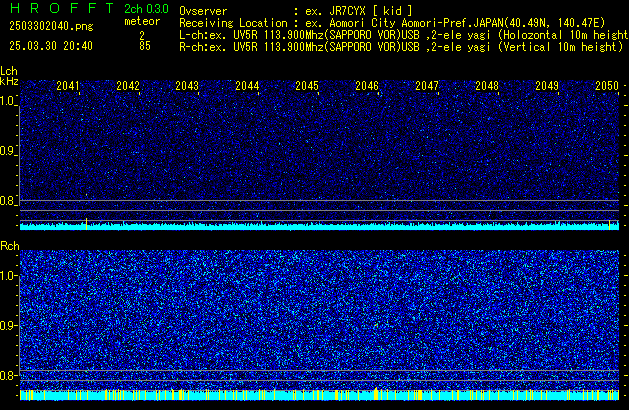Click the 2047 time marker
Viewport: 629px width, 410px height.
[x=427, y=86]
